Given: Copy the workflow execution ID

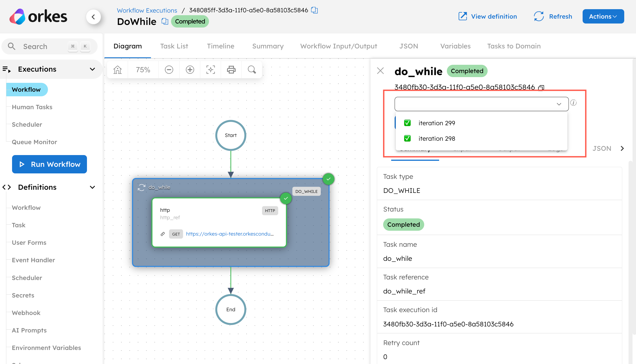Looking at the screenshot, I should 314,10.
